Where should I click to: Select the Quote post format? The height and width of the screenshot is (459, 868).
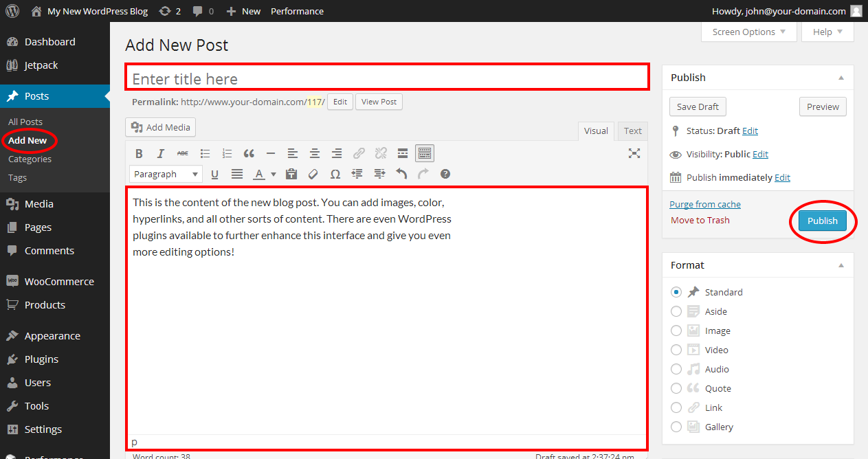click(x=676, y=388)
